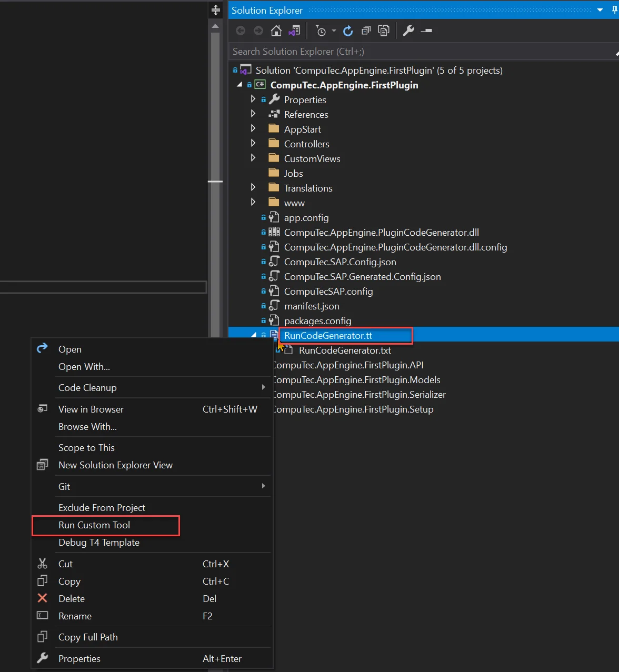Click the Sync with Active Document icon

pos(294,31)
